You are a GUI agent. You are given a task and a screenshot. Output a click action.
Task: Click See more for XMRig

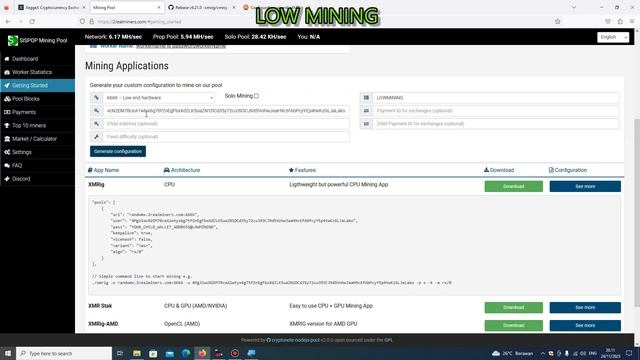[x=585, y=187]
